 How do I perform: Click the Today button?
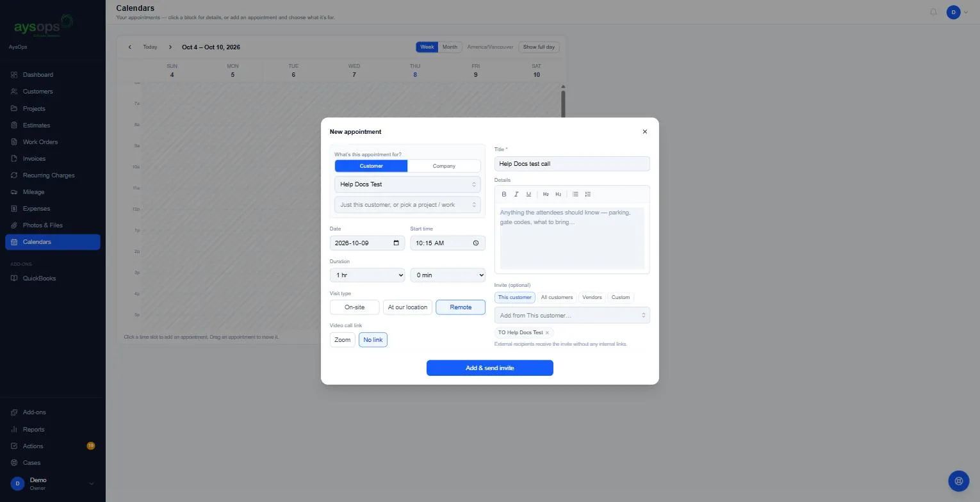[x=150, y=47]
